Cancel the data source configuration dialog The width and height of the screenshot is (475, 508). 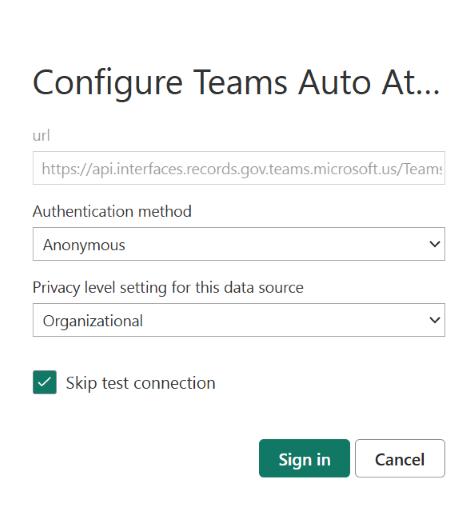pos(400,458)
